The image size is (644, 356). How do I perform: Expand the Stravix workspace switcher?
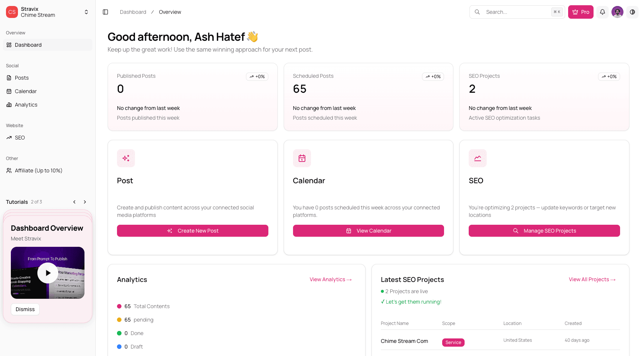[86, 12]
